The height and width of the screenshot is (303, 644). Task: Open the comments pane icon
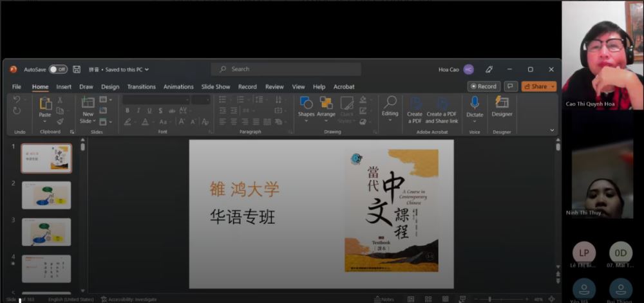click(x=511, y=86)
